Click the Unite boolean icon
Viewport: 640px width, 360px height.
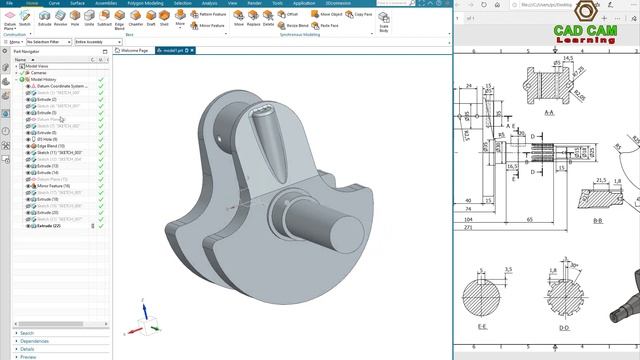(89, 18)
